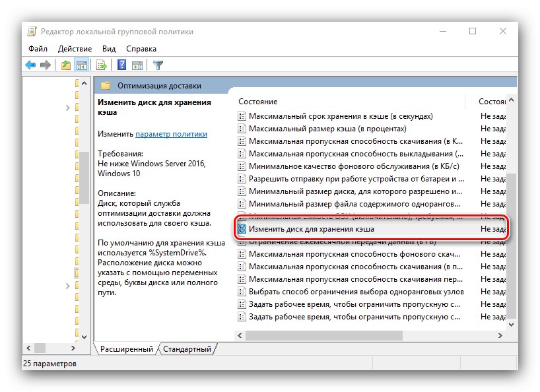Select Максимальная пропускная способность скачивания (в п... row
The width and height of the screenshot is (540, 392).
click(x=371, y=267)
